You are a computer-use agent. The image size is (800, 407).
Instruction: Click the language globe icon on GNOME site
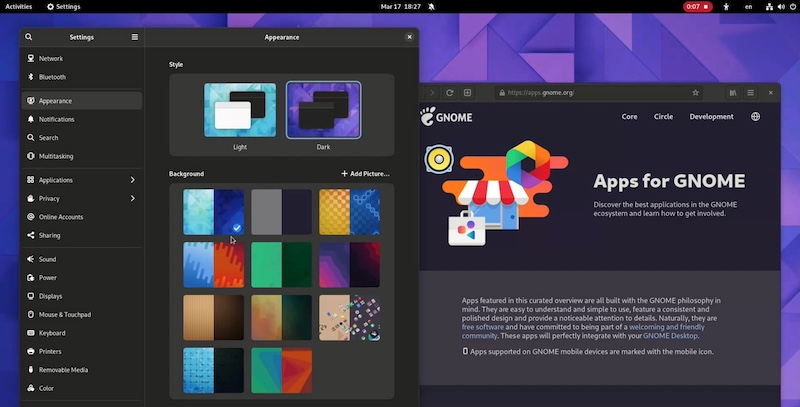(756, 116)
